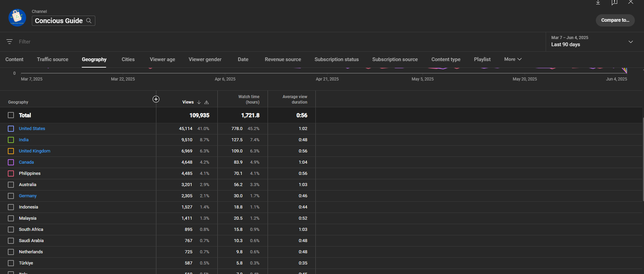Open the Playlist tab
Screen dimensions: 644x274
pos(482,59)
